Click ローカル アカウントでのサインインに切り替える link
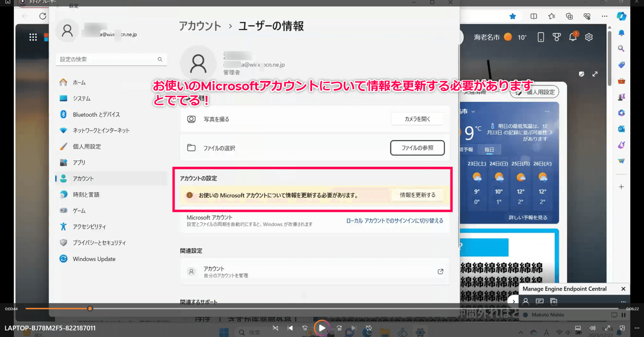This screenshot has width=644, height=337. tap(395, 221)
